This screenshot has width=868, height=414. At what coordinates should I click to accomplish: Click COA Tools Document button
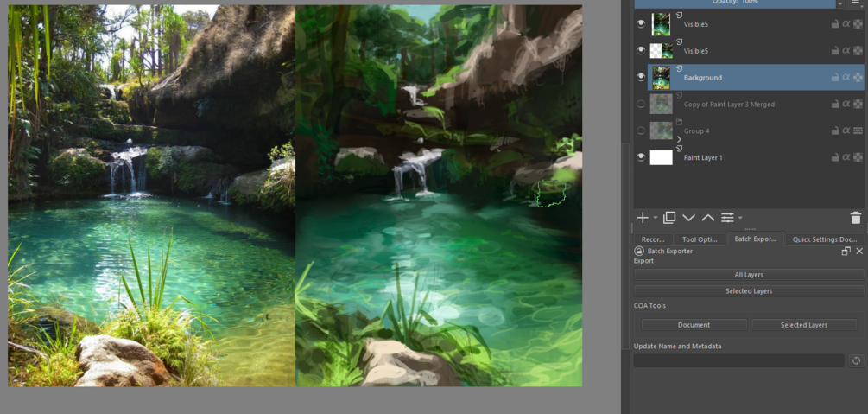pyautogui.click(x=694, y=325)
